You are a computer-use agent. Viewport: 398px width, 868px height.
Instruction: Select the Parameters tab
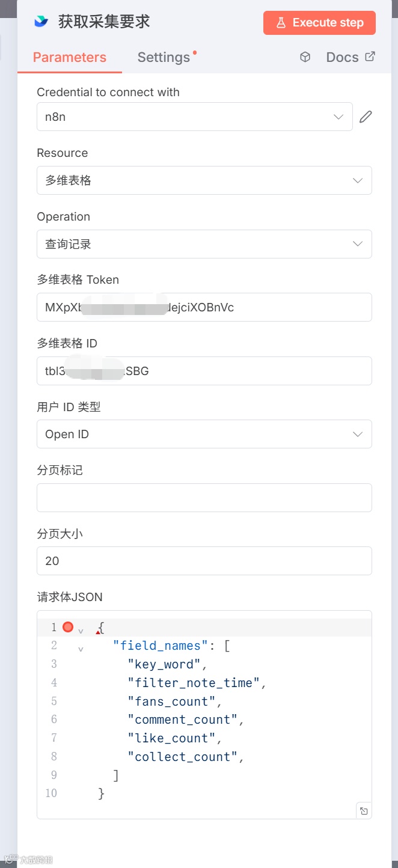coord(70,57)
